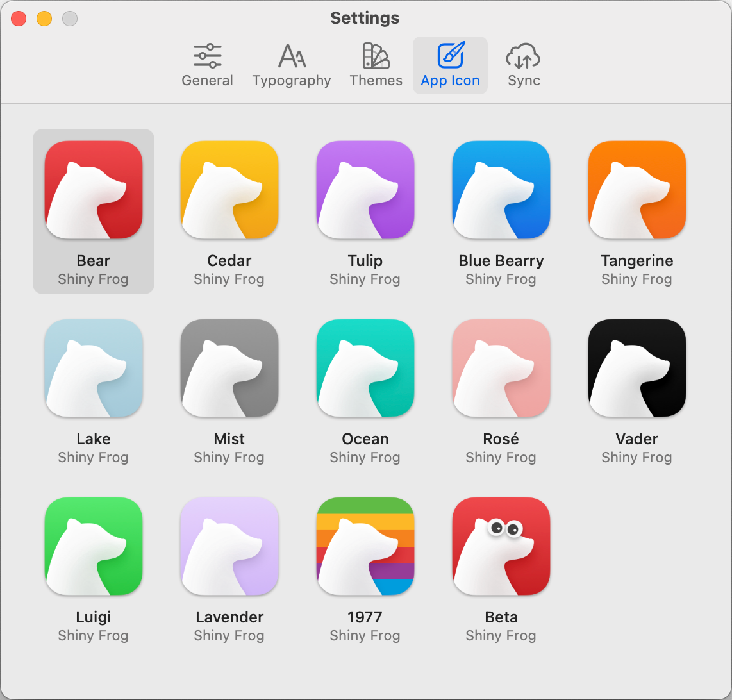
Task: Pick the black Vader app icon
Action: (x=637, y=369)
